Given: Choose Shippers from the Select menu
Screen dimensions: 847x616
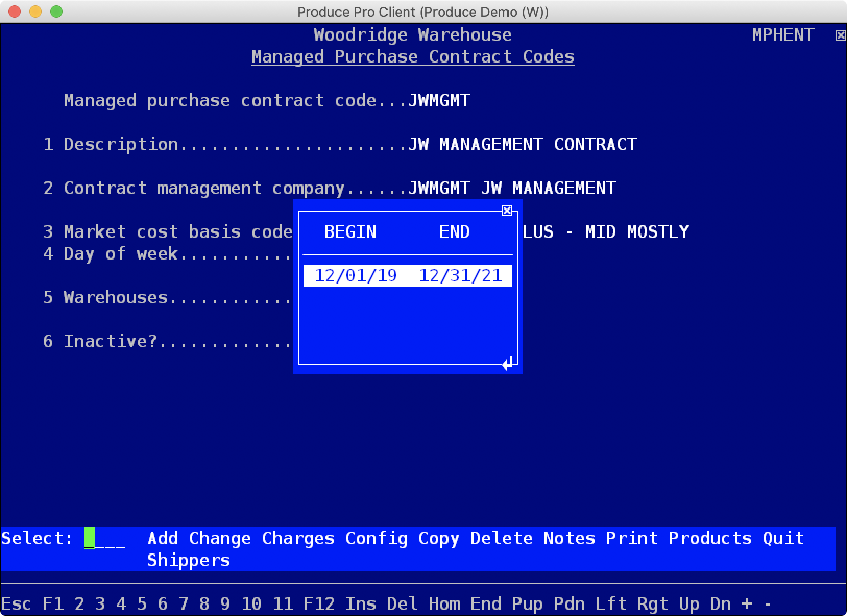Looking at the screenshot, I should coord(188,560).
